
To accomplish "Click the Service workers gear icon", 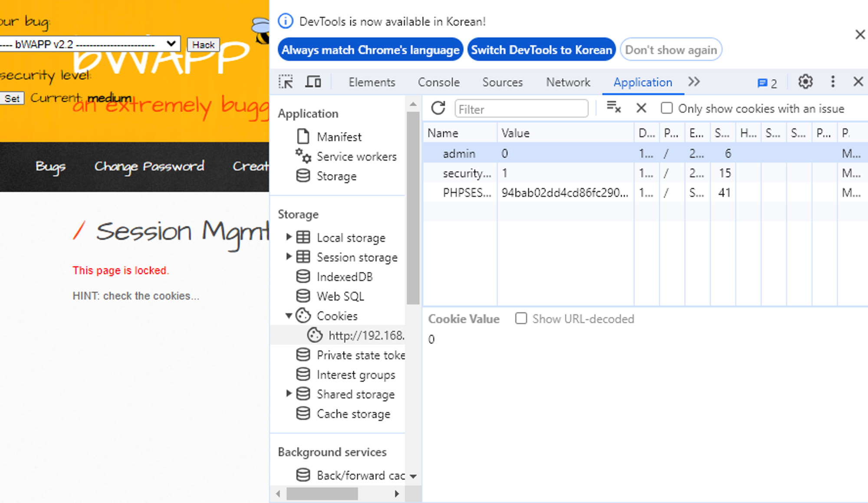I will (303, 156).
